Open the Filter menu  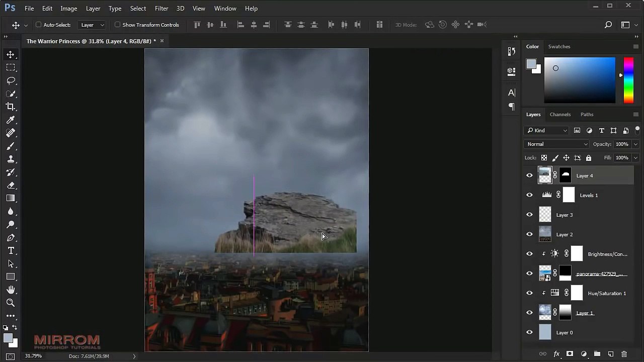(x=162, y=9)
